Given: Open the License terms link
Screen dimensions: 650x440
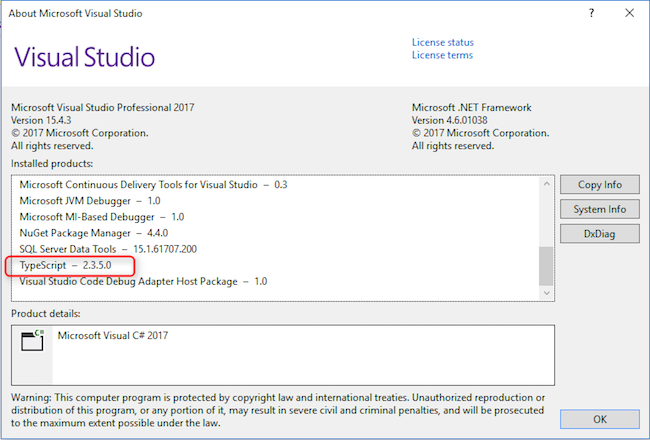Looking at the screenshot, I should (442, 55).
